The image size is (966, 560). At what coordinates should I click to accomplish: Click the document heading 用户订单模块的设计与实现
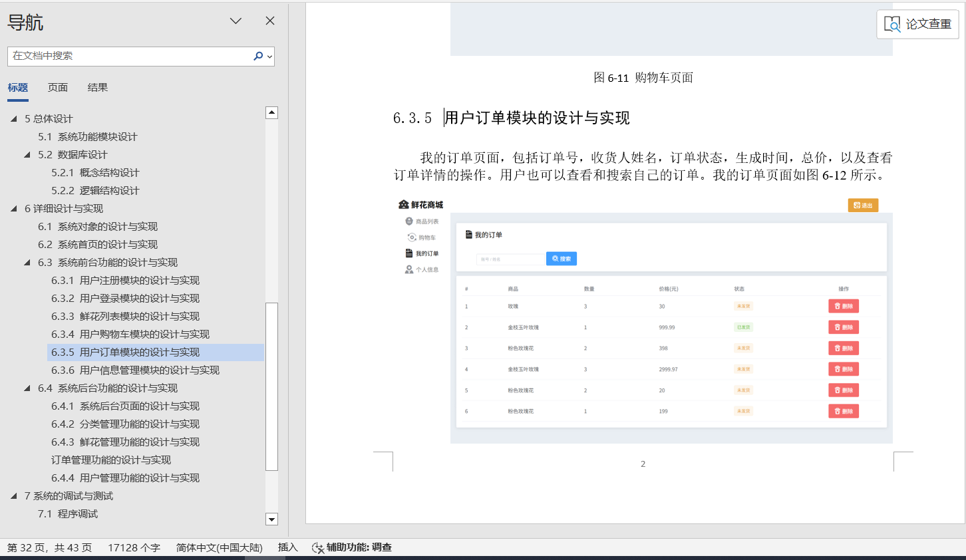[537, 118]
